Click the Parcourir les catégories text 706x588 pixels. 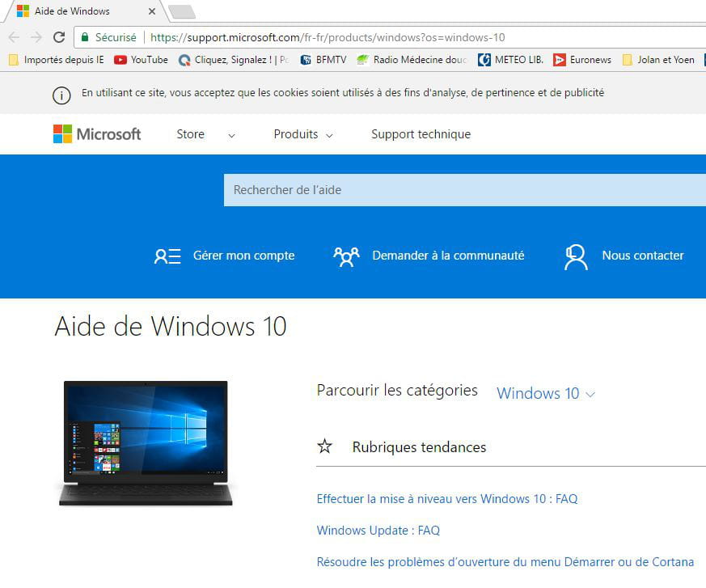point(397,391)
